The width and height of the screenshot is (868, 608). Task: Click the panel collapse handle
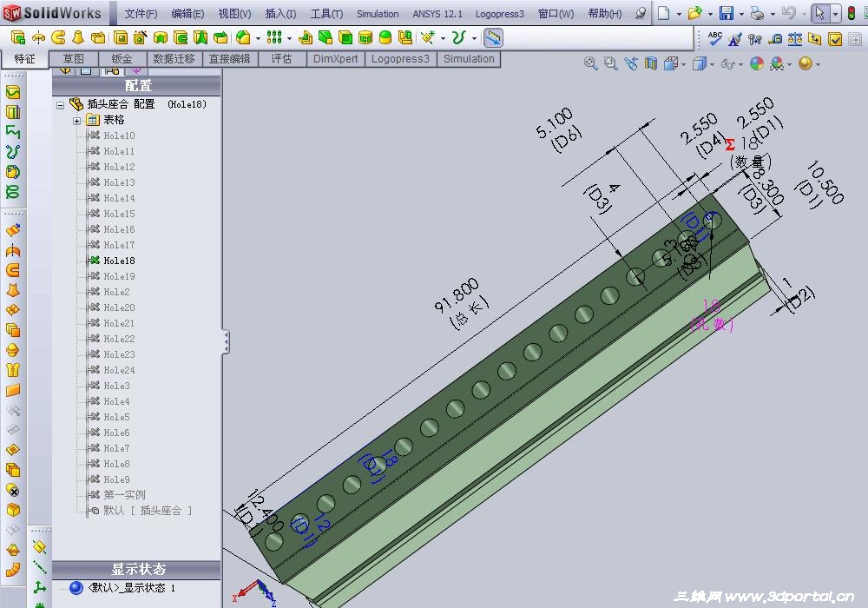[x=226, y=341]
